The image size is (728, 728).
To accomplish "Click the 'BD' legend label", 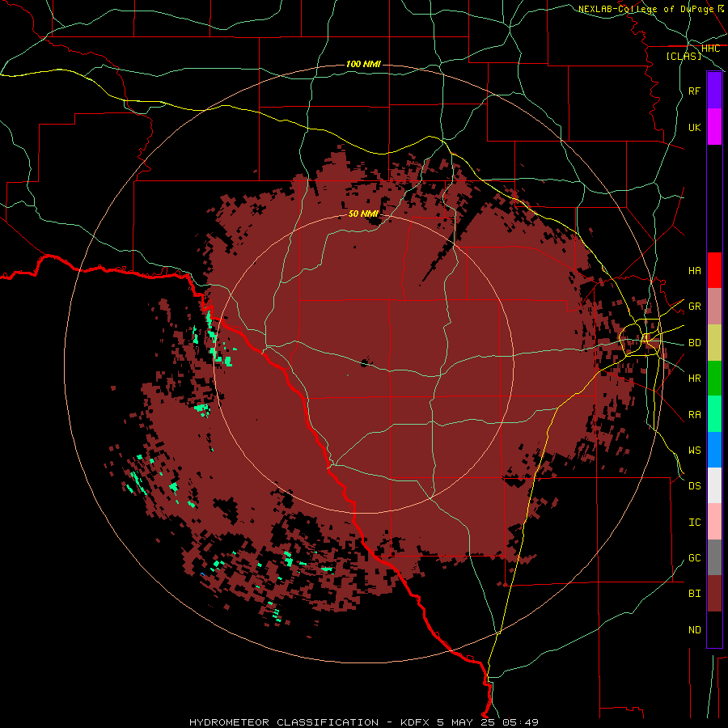I will [x=694, y=343].
